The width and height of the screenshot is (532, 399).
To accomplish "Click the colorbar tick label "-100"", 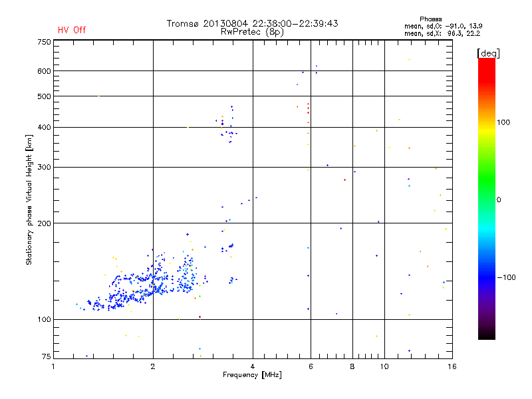I will pyautogui.click(x=506, y=277).
